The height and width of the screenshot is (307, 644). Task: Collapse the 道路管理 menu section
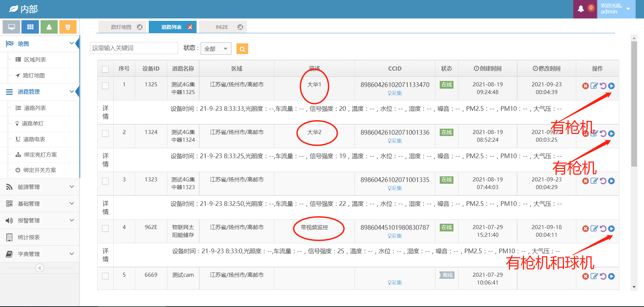click(40, 92)
